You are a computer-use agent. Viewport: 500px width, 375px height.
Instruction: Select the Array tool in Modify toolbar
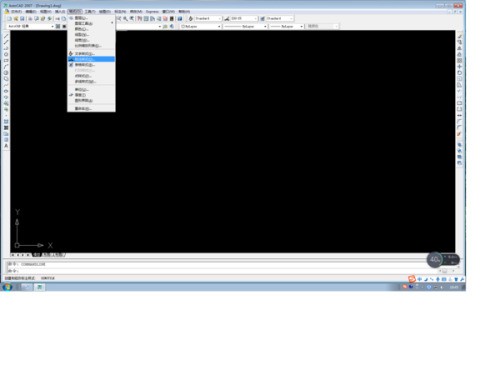pyautogui.click(x=460, y=60)
